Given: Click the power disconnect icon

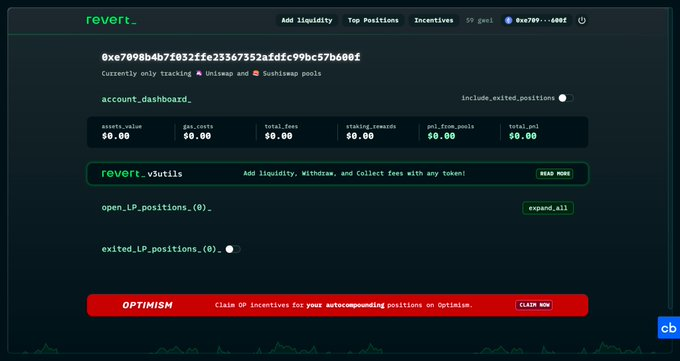Looking at the screenshot, I should click(x=582, y=20).
